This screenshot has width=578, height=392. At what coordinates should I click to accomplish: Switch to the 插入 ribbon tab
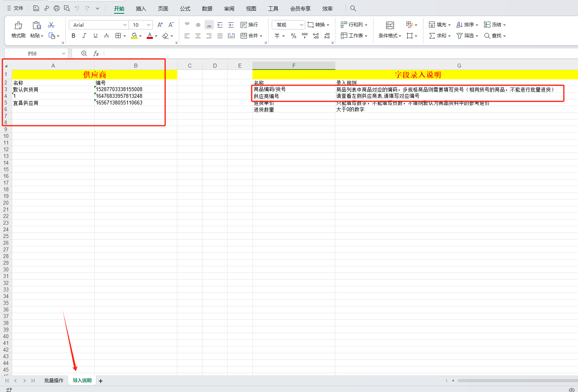pyautogui.click(x=141, y=9)
